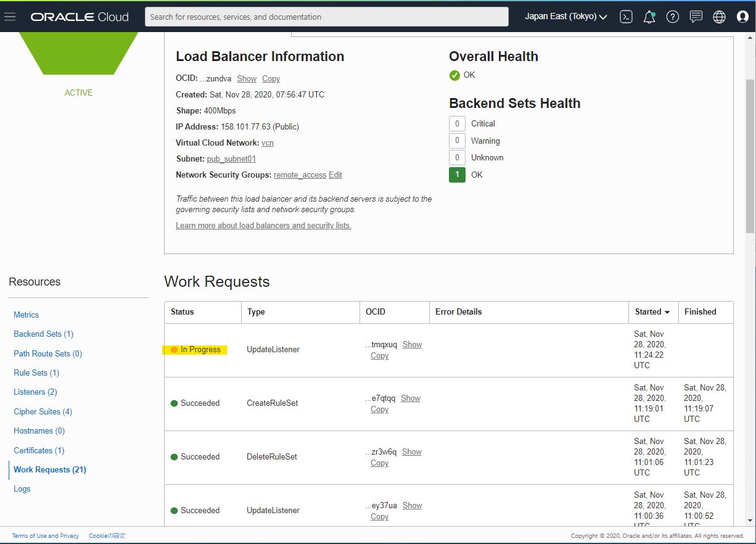Select Logs in Resources
Viewport: 756px width, 544px height.
22,488
